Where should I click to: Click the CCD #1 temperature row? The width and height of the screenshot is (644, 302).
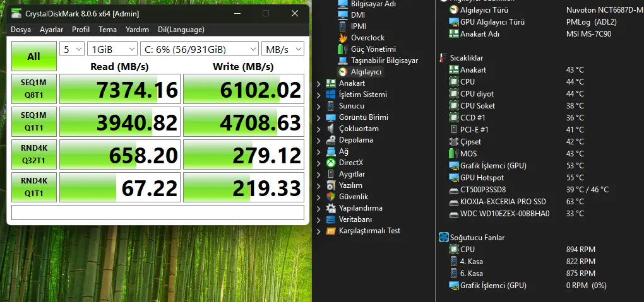[516, 118]
